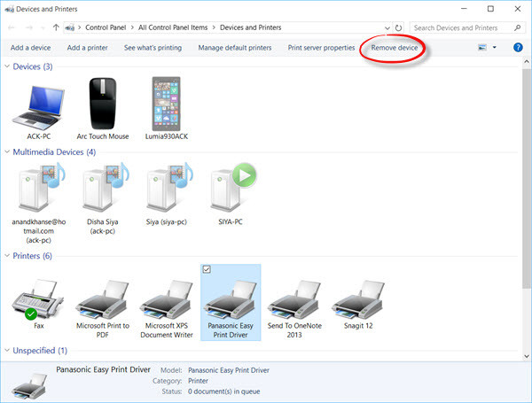Click See what's printing

(153, 48)
